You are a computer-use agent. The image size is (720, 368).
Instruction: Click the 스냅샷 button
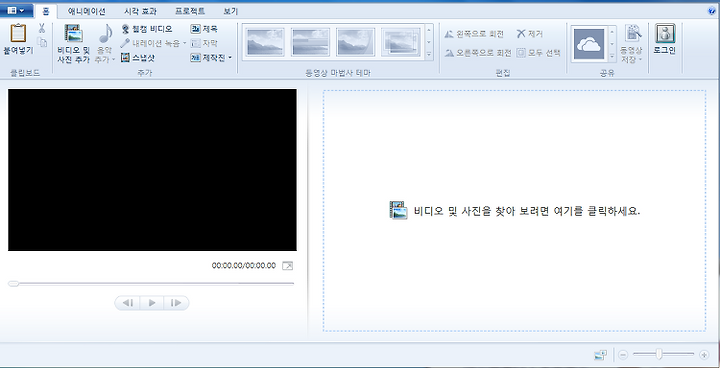point(138,57)
